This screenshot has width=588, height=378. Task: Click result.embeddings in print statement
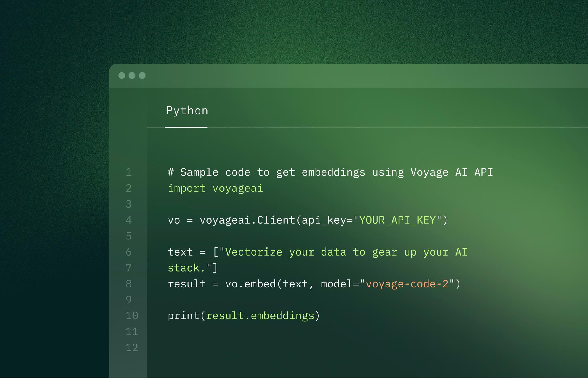point(260,316)
